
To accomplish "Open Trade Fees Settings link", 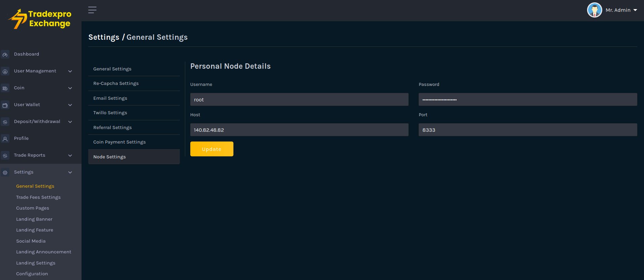I will tap(38, 197).
